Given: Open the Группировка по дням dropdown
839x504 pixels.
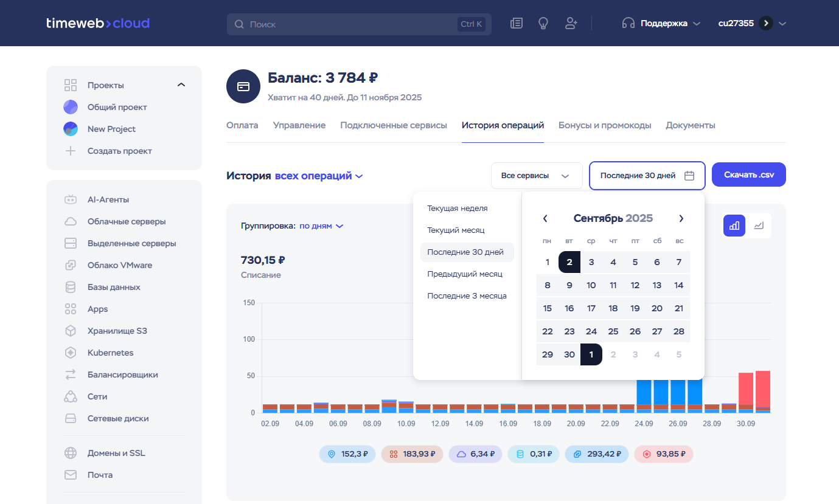Looking at the screenshot, I should pyautogui.click(x=321, y=226).
